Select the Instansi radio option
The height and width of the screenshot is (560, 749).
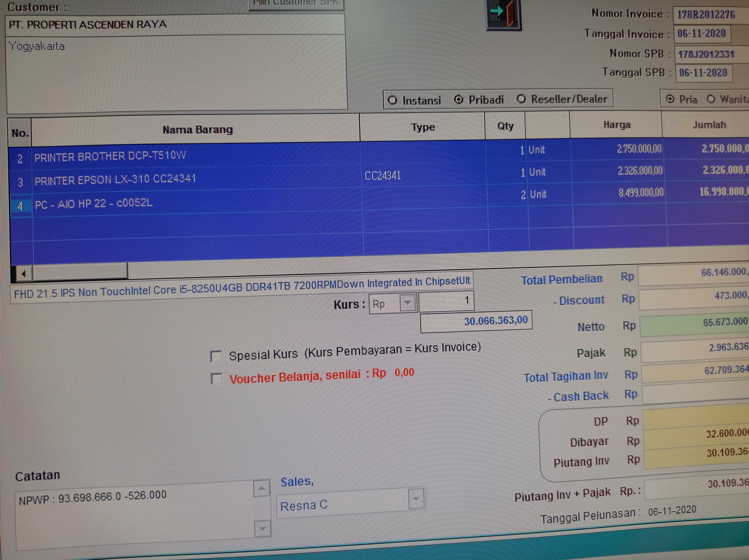click(x=392, y=100)
